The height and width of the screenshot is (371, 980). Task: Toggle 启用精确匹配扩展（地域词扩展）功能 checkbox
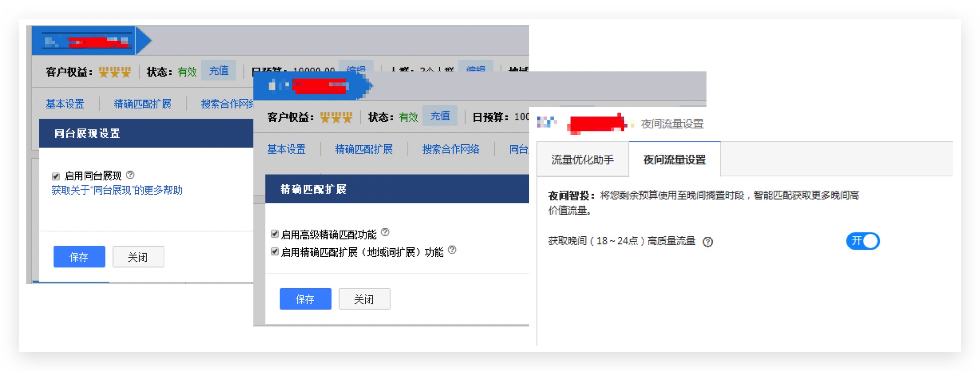[x=275, y=252]
